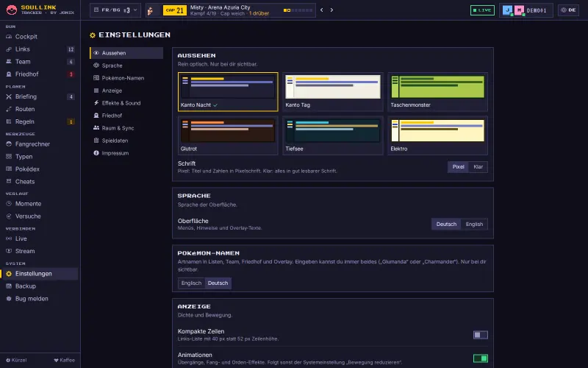Open the Regeln list icon
Image resolution: width=588 pixels, height=368 pixels.
pyautogui.click(x=9, y=121)
